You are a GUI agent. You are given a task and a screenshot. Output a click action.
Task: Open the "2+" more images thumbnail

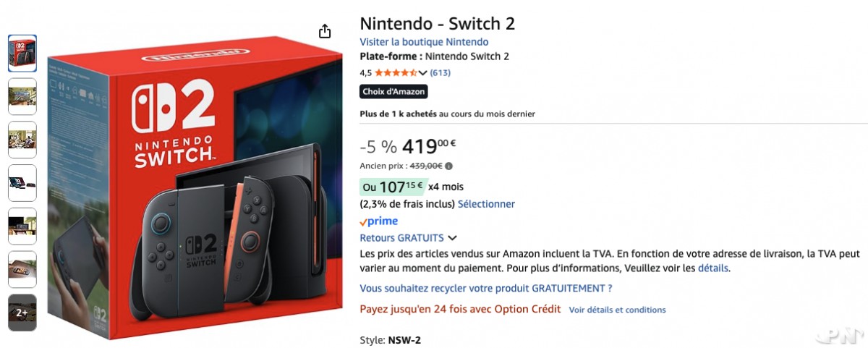coord(22,313)
